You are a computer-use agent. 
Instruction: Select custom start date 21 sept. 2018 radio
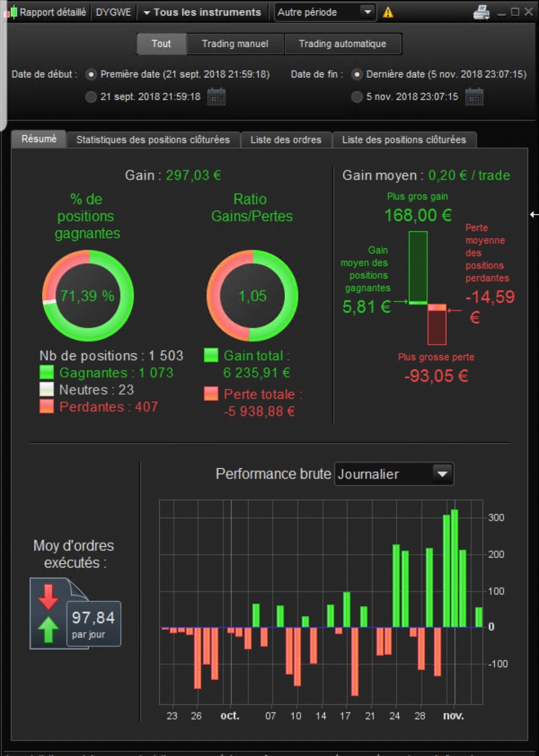click(91, 97)
